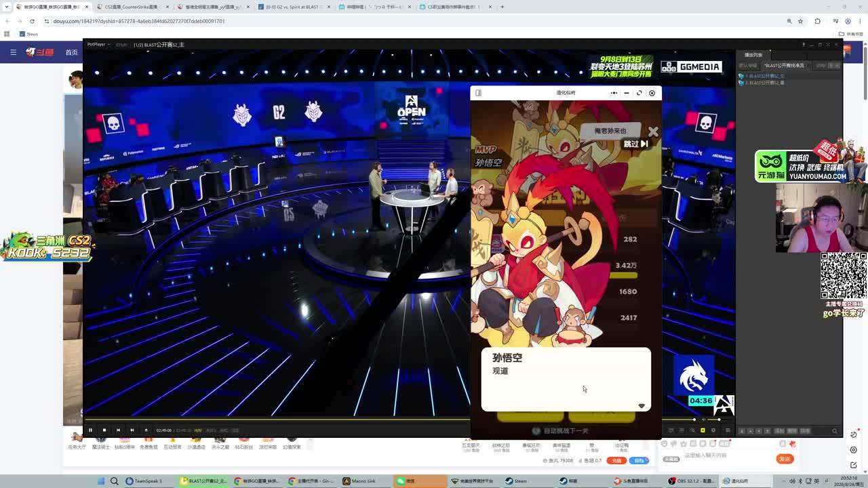Viewport: 868px width, 488px height.
Task: Click the PotPlayer open/eject file button
Action: (x=146, y=430)
